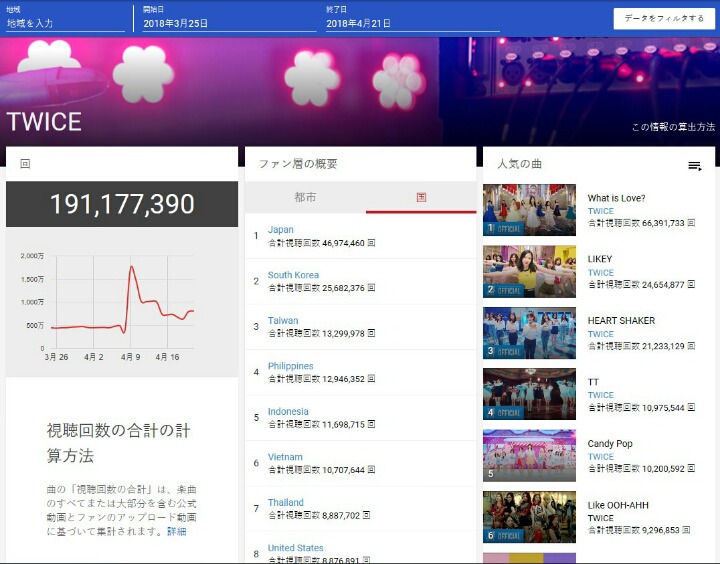Click Philippines' view count 12,946,352
Viewport: 720px width, 564px height.
click(343, 379)
